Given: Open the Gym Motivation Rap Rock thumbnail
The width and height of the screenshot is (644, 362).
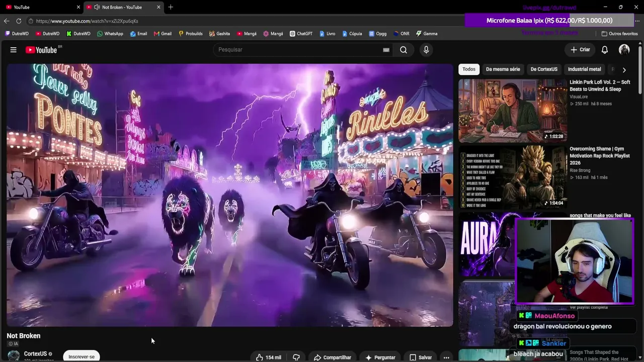Looking at the screenshot, I should click(x=513, y=177).
